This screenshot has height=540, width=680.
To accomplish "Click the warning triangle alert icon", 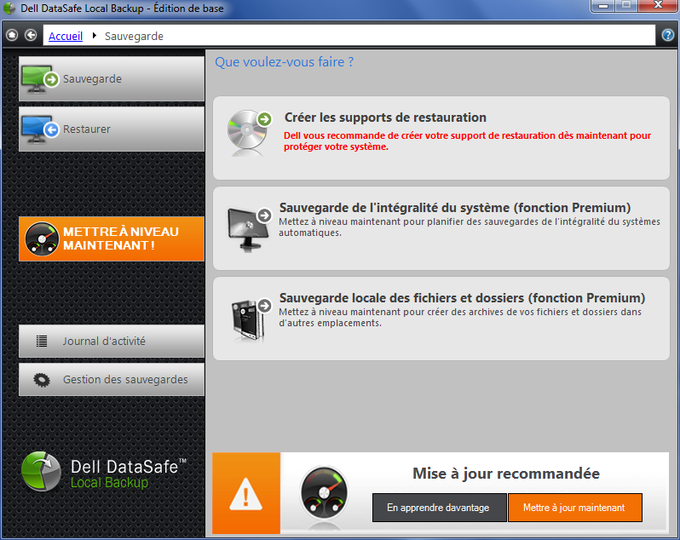I will 246,494.
